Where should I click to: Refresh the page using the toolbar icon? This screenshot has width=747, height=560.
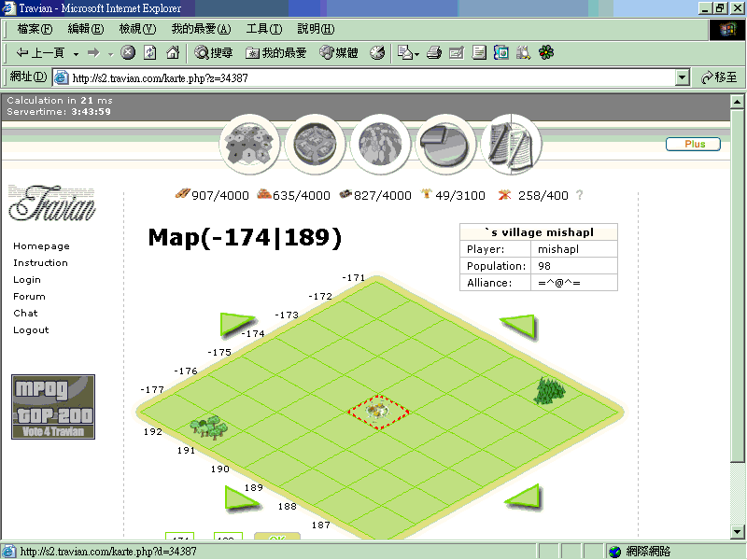tap(150, 52)
